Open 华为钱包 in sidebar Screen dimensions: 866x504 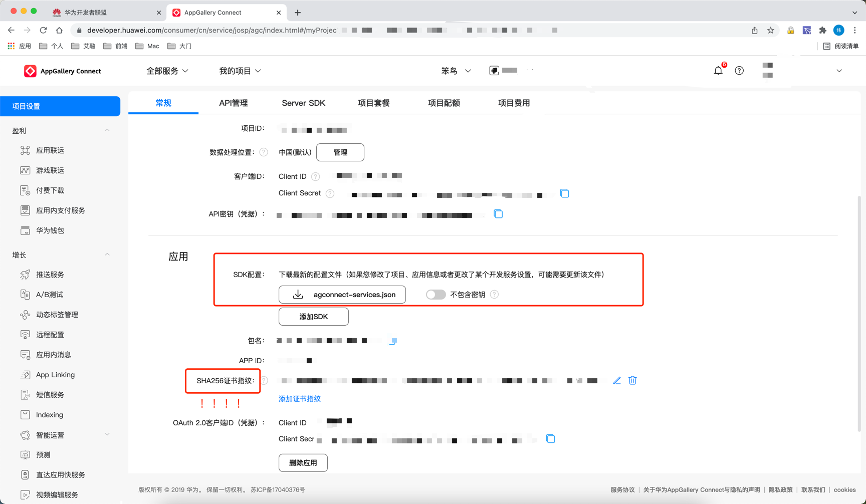click(x=50, y=230)
